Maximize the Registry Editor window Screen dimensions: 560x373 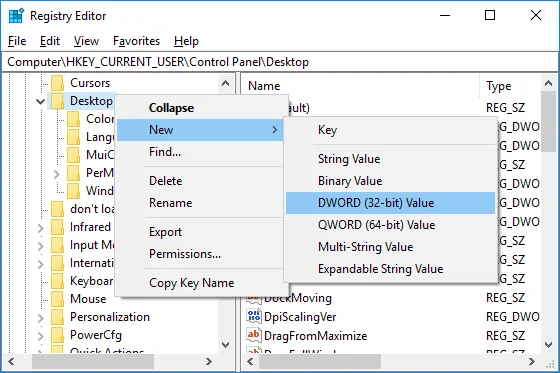pyautogui.click(x=490, y=15)
